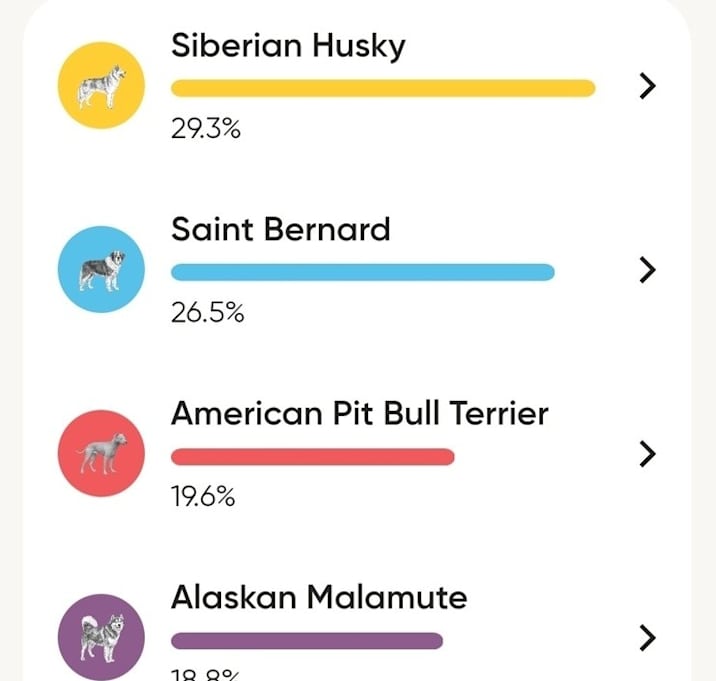Open Saint Bernard details via chevron arrow
This screenshot has width=716, height=681.
pyautogui.click(x=647, y=270)
